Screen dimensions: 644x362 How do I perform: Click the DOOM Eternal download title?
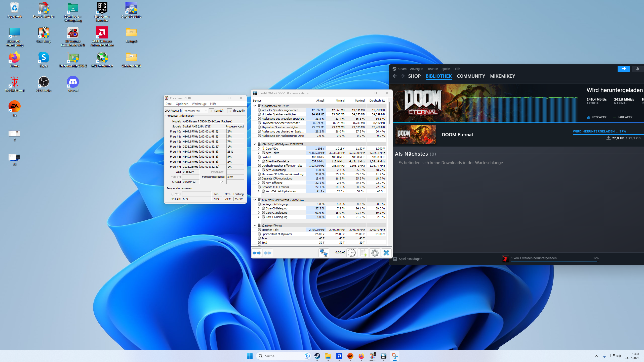457,134
